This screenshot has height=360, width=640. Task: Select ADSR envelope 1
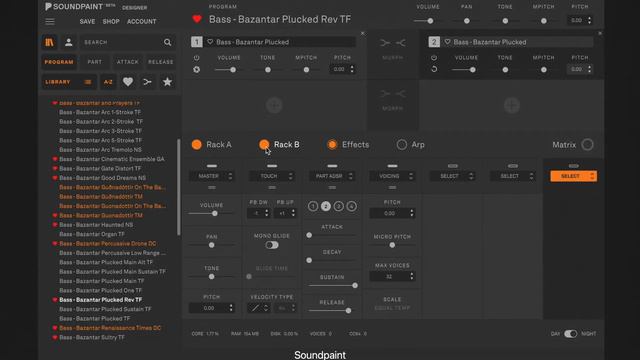coord(313,206)
